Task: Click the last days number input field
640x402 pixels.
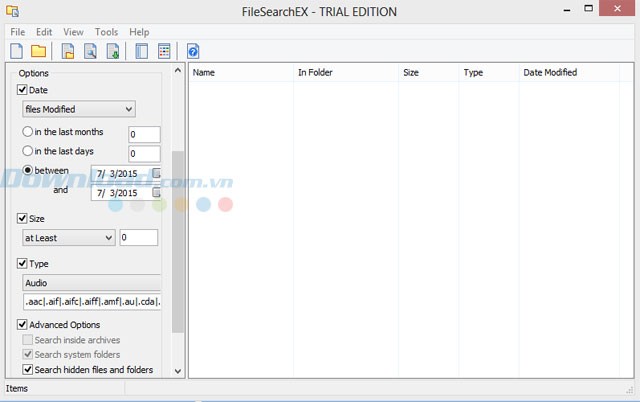Action: (x=144, y=153)
